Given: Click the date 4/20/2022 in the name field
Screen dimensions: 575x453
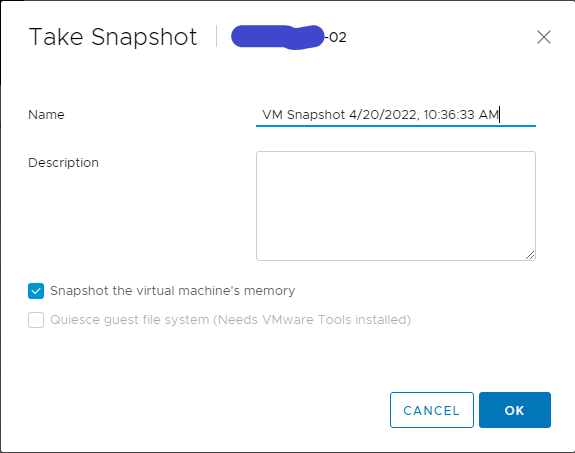Looking at the screenshot, I should [x=384, y=115].
